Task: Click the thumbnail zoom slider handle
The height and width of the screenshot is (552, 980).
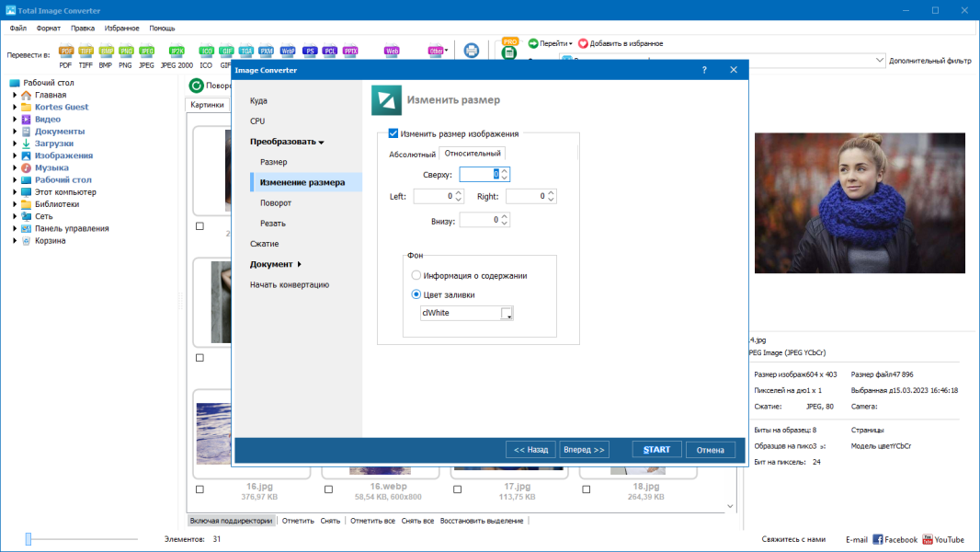Action: (x=28, y=539)
